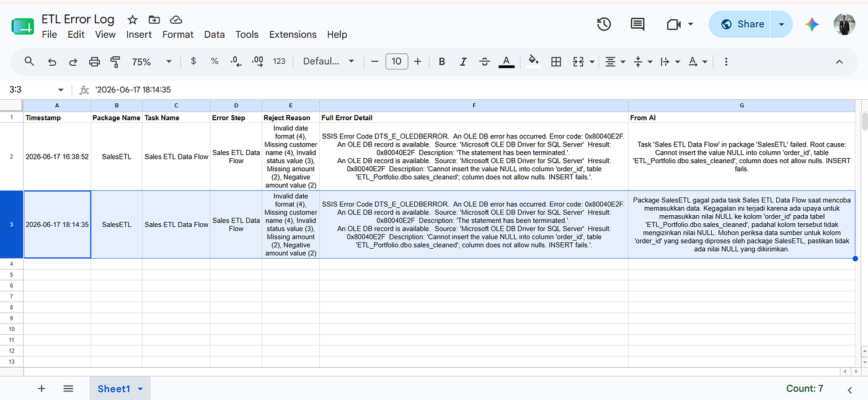868x400 pixels.
Task: Move document to folder icon
Action: coord(154,20)
